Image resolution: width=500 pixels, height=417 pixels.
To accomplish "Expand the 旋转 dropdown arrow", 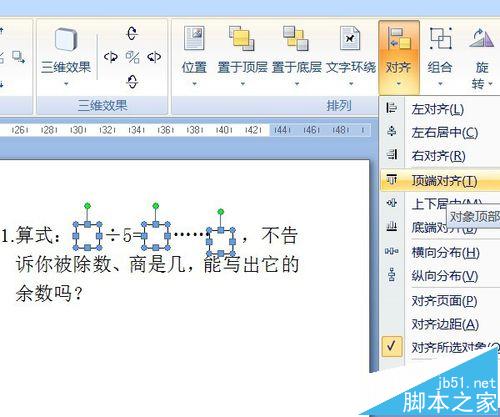I will click(490, 84).
